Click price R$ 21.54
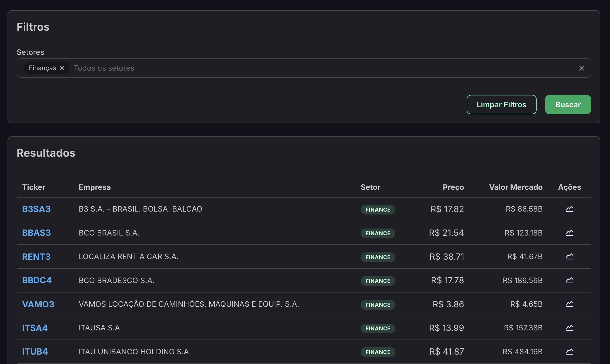Screen dimensions: 610x364 click(x=446, y=233)
